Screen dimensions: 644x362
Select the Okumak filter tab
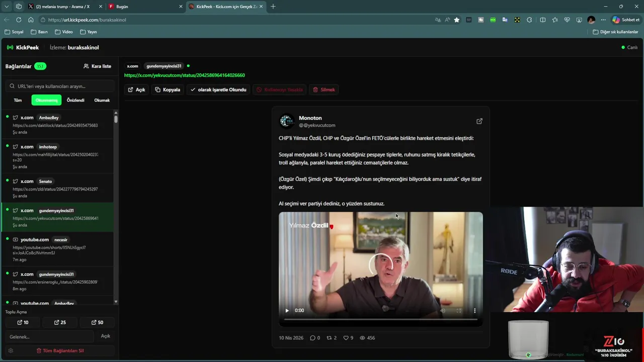click(102, 100)
